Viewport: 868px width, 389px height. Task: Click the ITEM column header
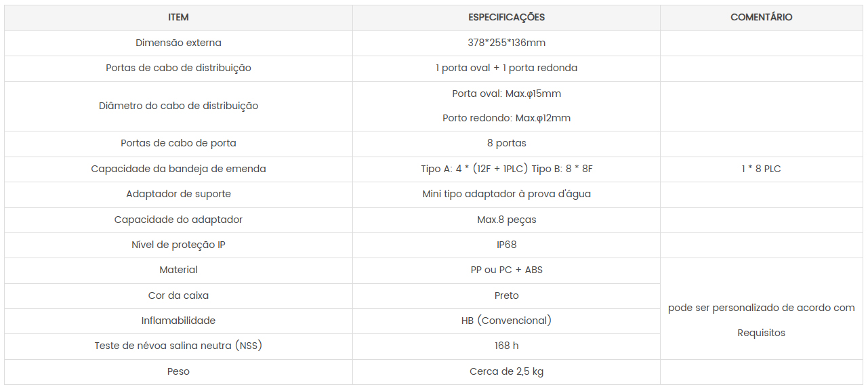click(178, 18)
